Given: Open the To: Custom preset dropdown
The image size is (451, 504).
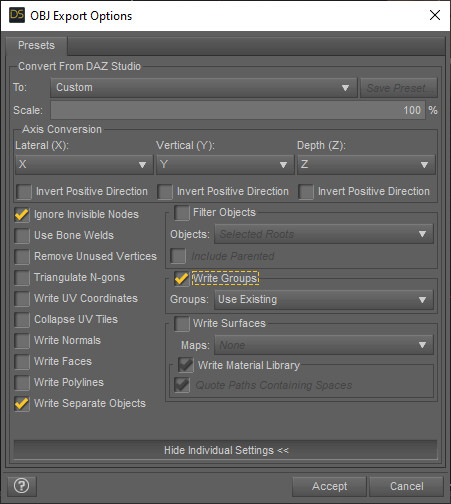Looking at the screenshot, I should tap(204, 88).
